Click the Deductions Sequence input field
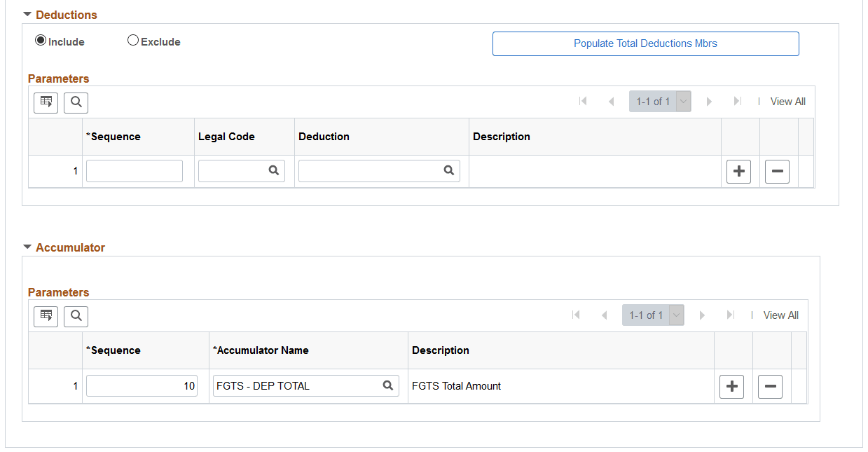868x452 pixels. click(x=135, y=171)
